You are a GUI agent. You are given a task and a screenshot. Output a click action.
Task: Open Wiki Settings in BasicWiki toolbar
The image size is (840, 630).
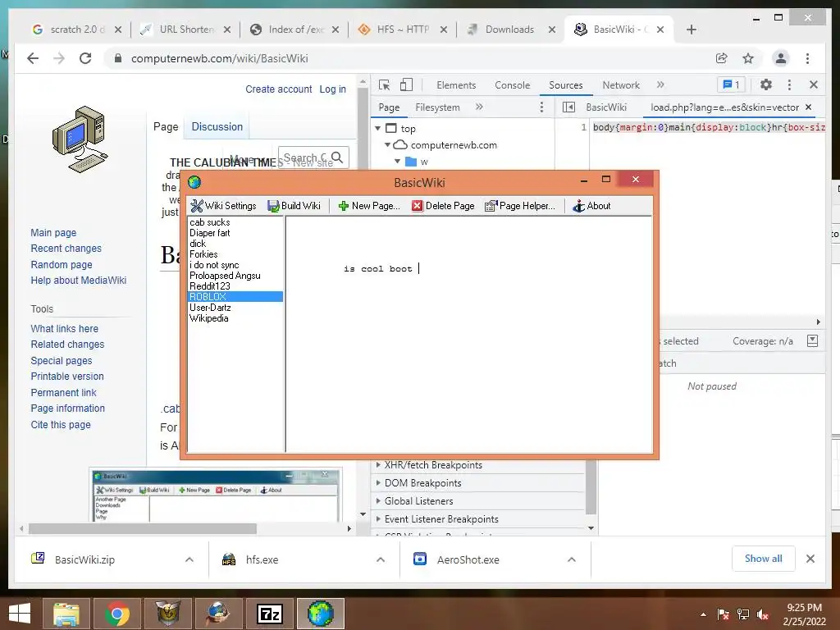pyautogui.click(x=223, y=206)
